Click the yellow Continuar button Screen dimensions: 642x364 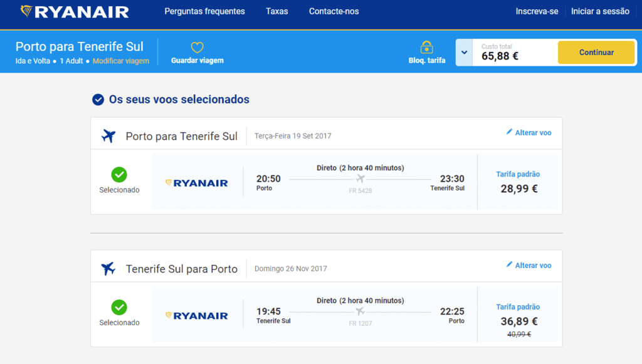point(596,53)
